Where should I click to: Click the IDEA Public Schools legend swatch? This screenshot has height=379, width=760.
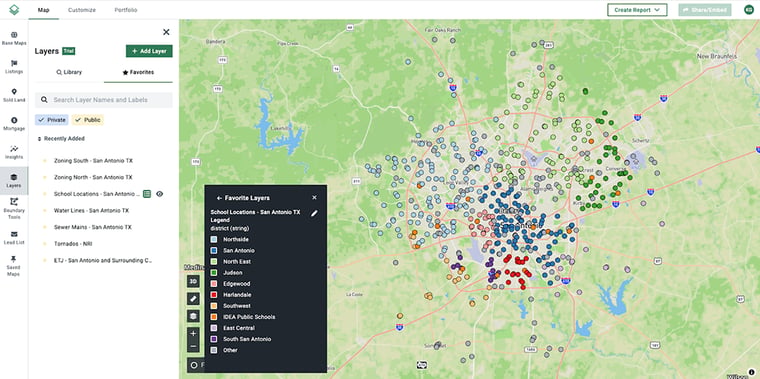pyautogui.click(x=214, y=317)
